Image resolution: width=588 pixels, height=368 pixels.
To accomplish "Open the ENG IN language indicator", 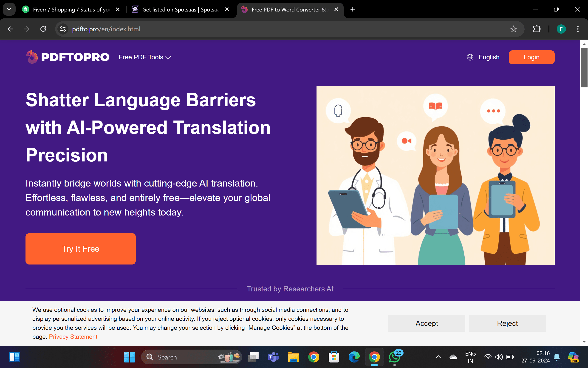I will click(470, 357).
